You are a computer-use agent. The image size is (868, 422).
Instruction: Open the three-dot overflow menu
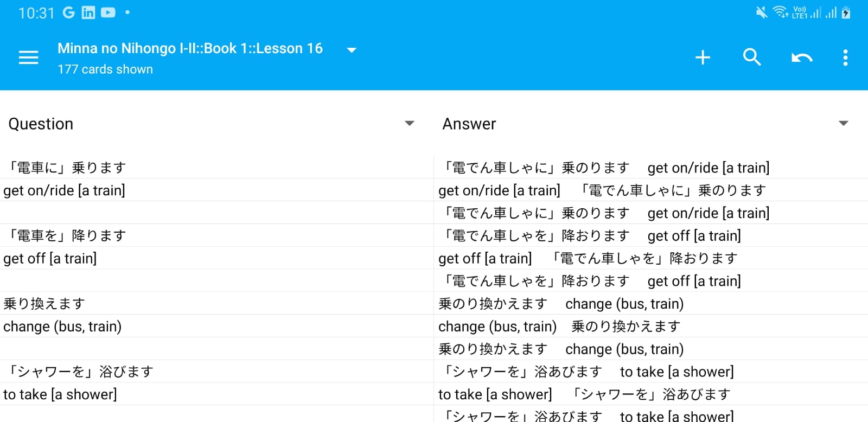(x=845, y=57)
